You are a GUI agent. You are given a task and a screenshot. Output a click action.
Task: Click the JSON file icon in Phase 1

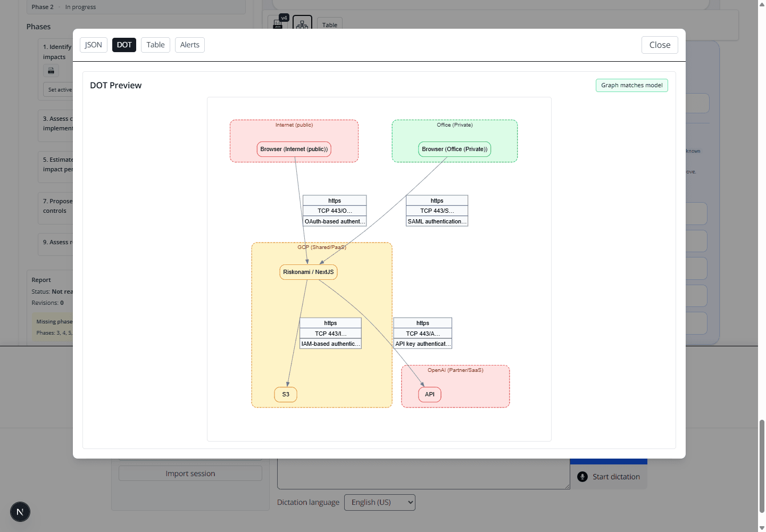(51, 71)
